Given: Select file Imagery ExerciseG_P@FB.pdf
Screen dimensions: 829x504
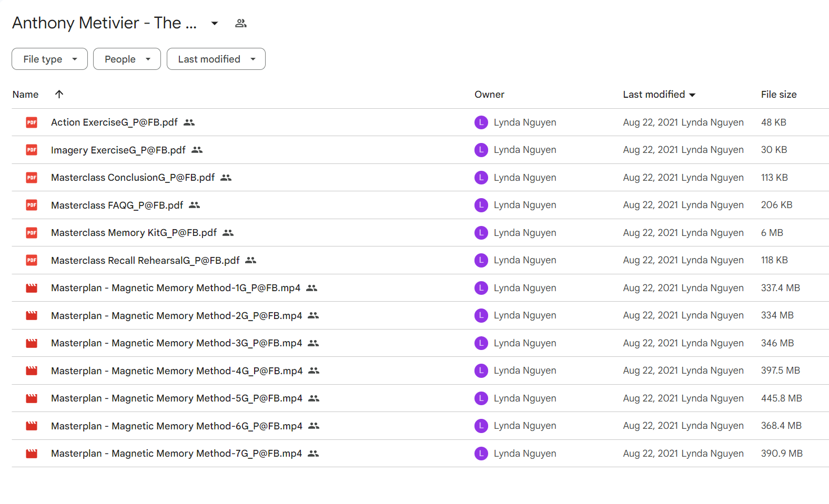Looking at the screenshot, I should pos(118,150).
